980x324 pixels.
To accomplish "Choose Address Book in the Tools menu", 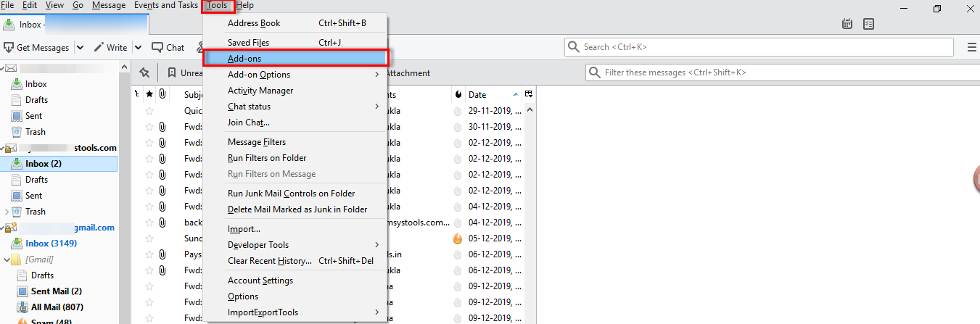I will 295,23.
